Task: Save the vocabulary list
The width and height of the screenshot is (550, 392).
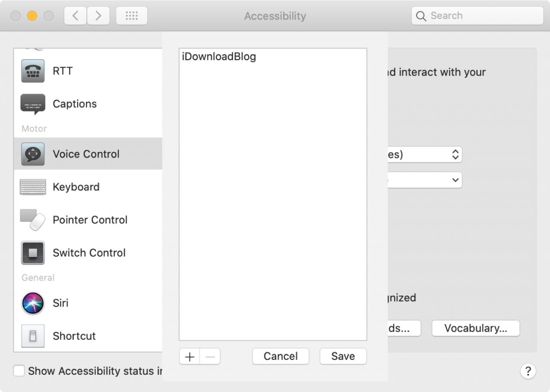Action: point(343,356)
